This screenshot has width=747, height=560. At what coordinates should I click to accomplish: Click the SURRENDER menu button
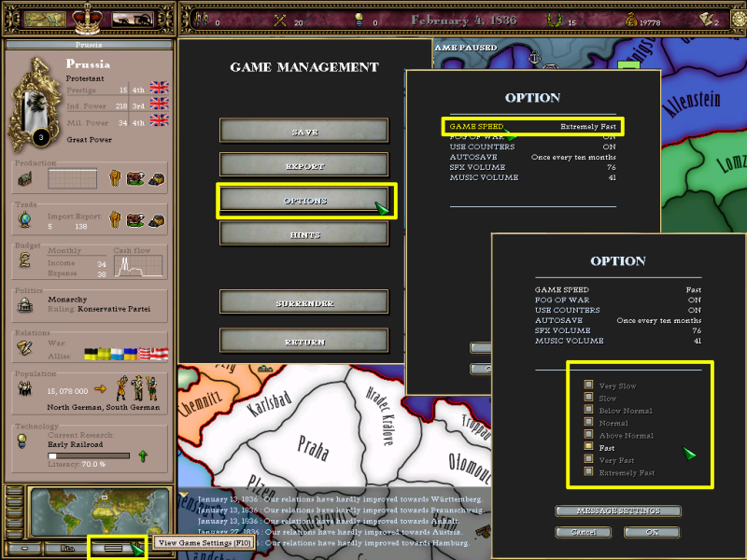pyautogui.click(x=304, y=302)
